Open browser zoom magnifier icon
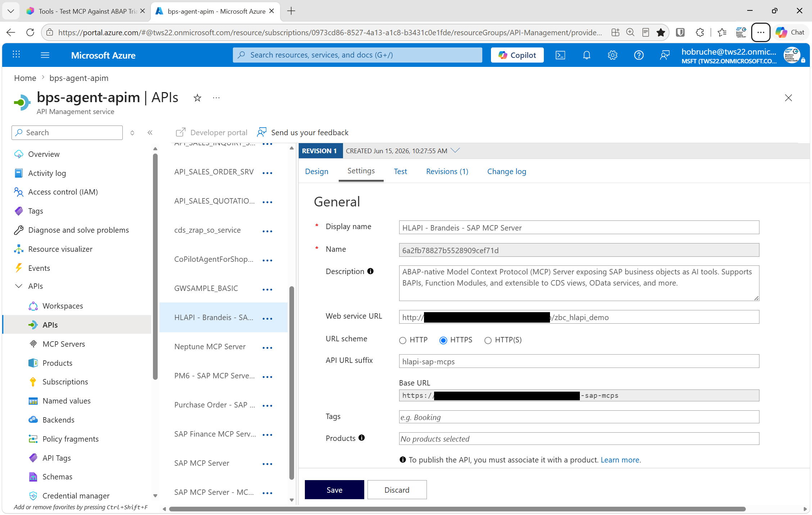 (630, 32)
